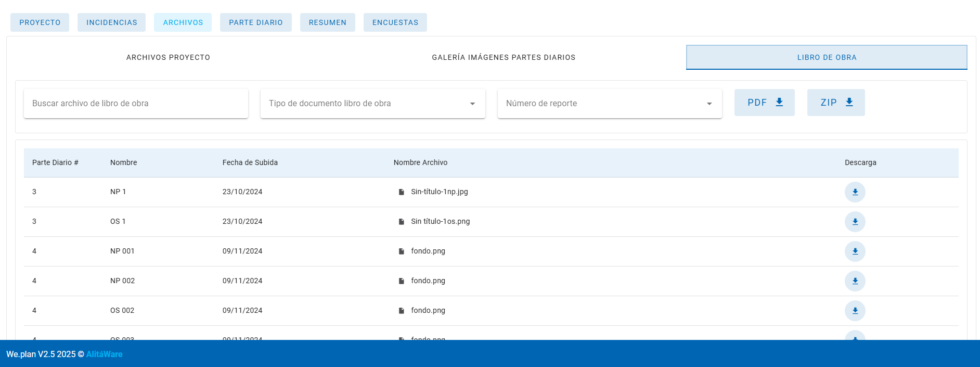Click the Nombre column header
980x367 pixels.
[124, 162]
